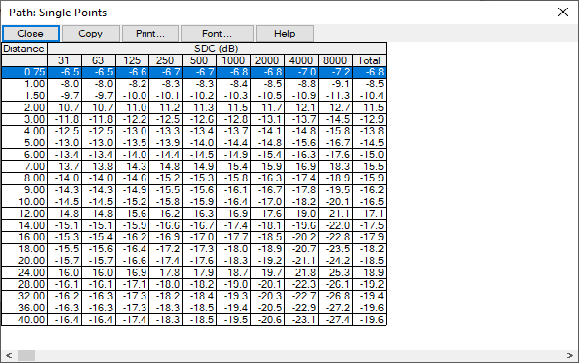
Task: Click 8000 Hz value -23.5 at 18.00
Action: click(336, 249)
